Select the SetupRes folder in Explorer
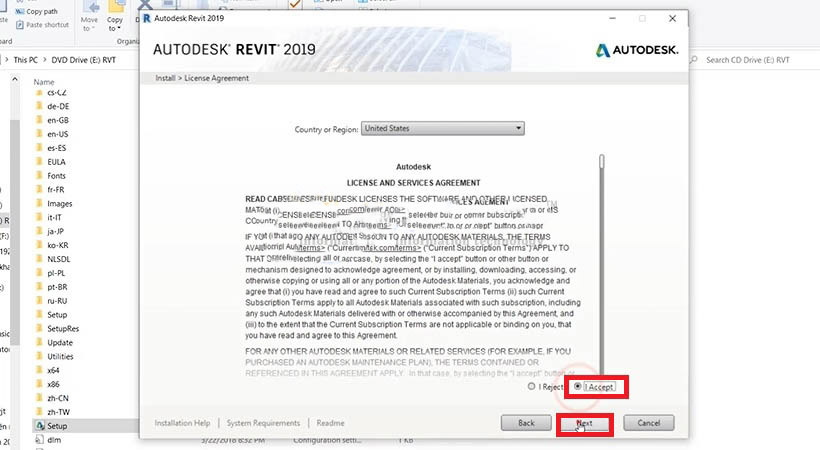The width and height of the screenshot is (820, 450). 63,329
